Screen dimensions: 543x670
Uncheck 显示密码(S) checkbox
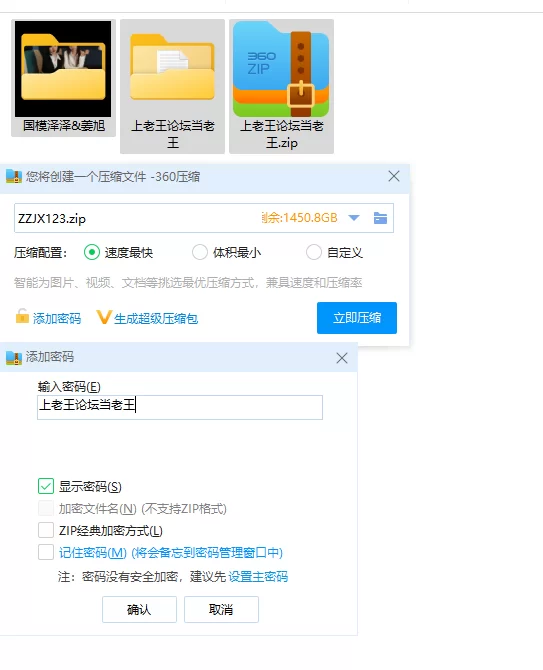(x=46, y=486)
